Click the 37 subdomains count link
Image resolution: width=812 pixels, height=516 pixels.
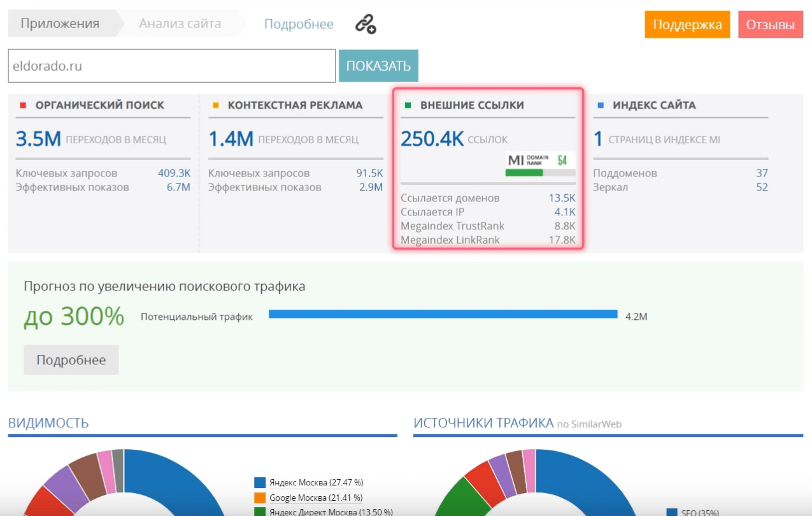(x=762, y=173)
